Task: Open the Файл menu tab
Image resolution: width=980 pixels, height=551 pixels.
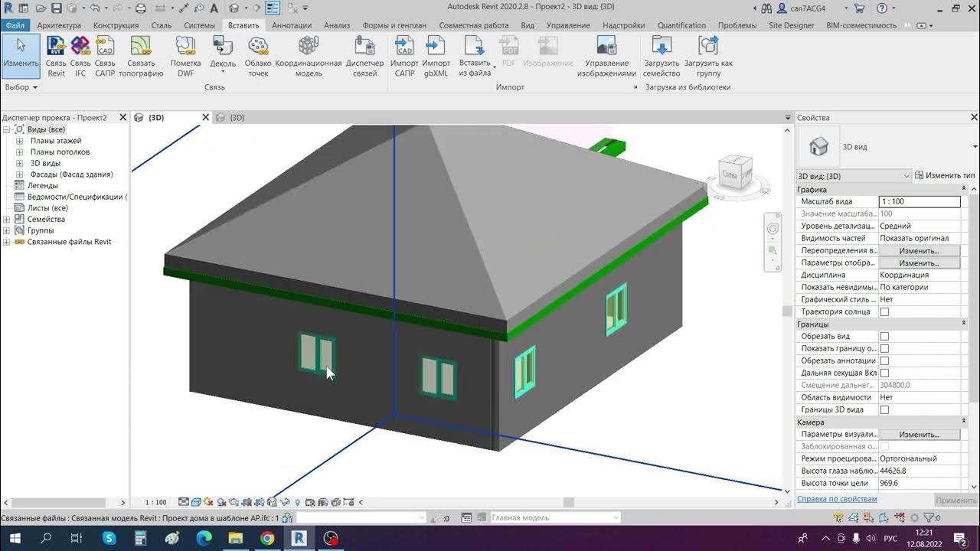Action: point(15,25)
